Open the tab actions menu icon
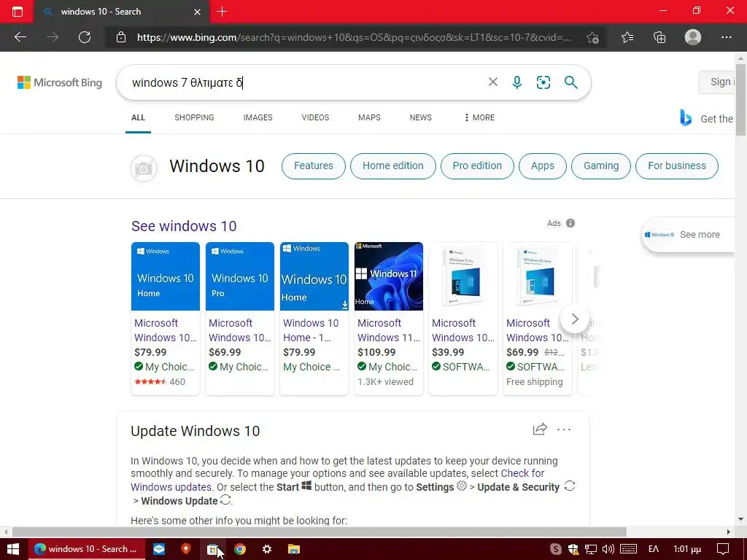This screenshot has height=560, width=747. coord(18,12)
